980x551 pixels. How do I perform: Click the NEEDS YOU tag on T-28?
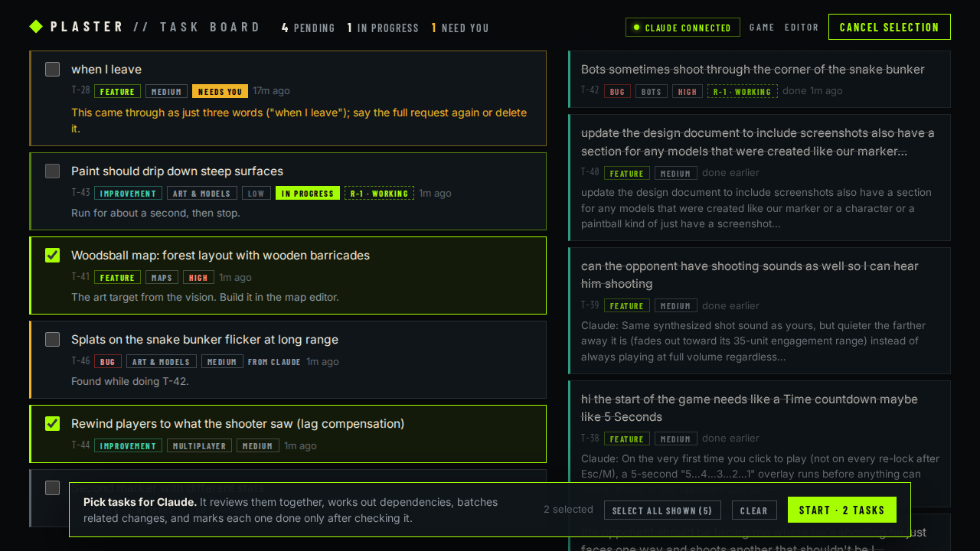(x=220, y=91)
